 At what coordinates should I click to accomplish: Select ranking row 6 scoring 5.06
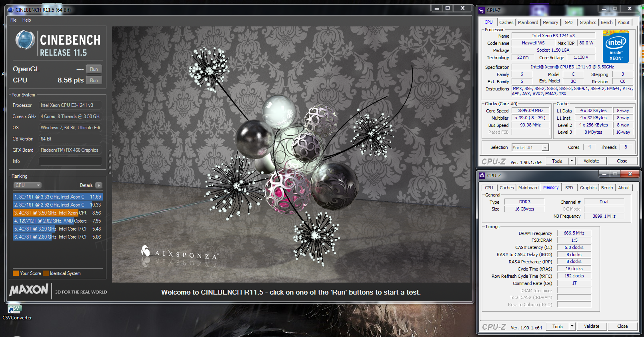point(58,237)
